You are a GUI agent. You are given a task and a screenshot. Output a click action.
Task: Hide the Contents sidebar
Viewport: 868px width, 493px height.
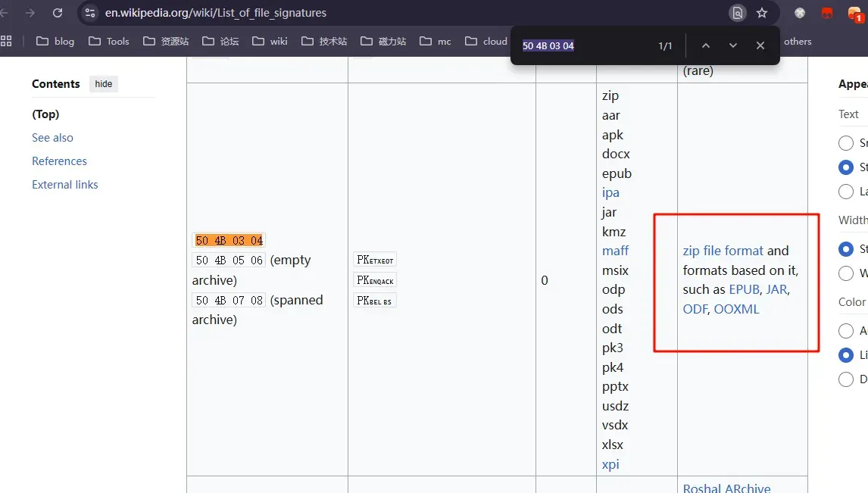coord(104,84)
